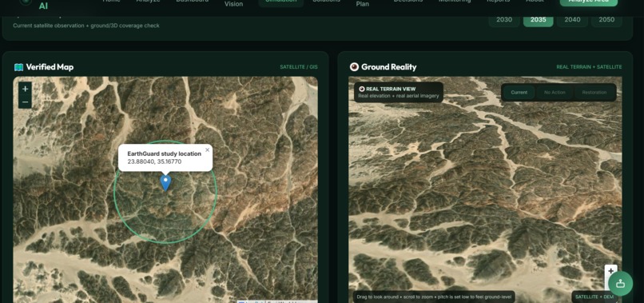Click the SATELLITE / GIS label
Image resolution: width=644 pixels, height=303 pixels.
pos(299,67)
